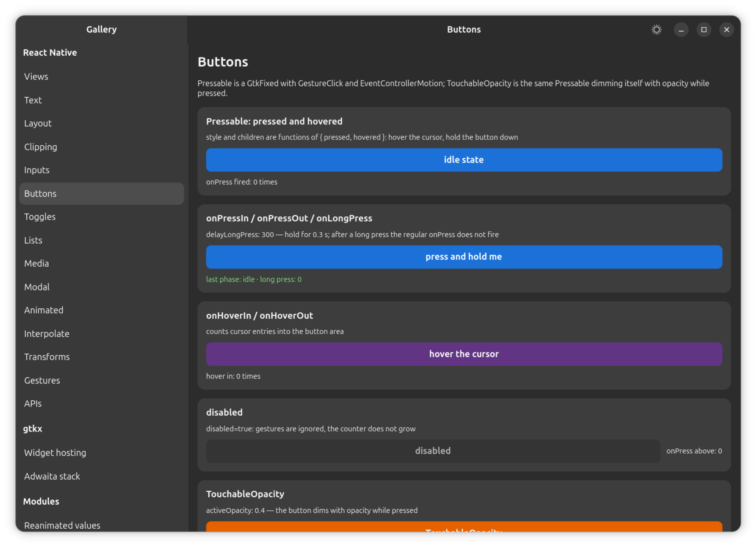Navigate to Toggles in the sidebar
The height and width of the screenshot is (547, 756).
[x=102, y=217]
